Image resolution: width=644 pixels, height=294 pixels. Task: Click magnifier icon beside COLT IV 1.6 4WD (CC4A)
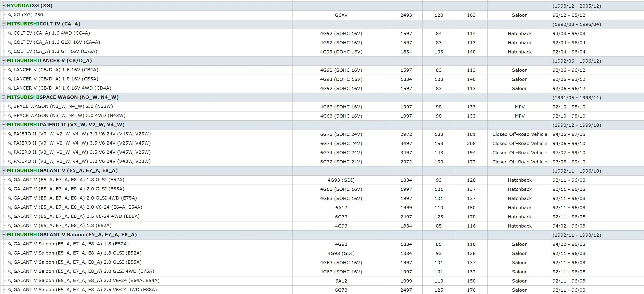coord(10,33)
